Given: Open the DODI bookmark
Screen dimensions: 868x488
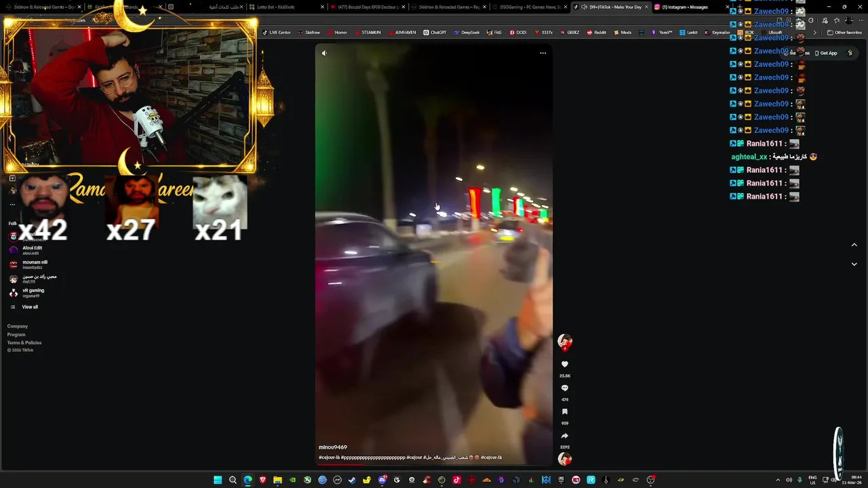Looking at the screenshot, I should [x=517, y=33].
